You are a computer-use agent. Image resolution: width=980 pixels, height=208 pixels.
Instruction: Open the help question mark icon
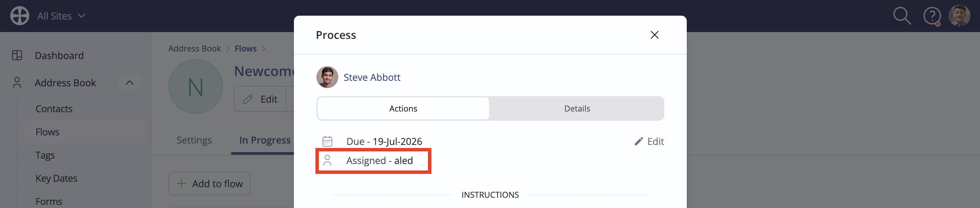(x=932, y=16)
